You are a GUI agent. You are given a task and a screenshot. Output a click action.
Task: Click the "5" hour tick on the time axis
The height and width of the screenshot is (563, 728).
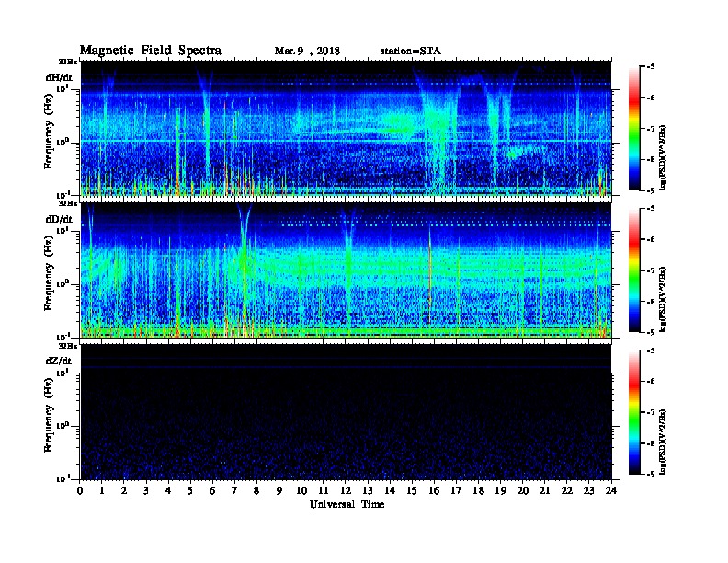[190, 491]
